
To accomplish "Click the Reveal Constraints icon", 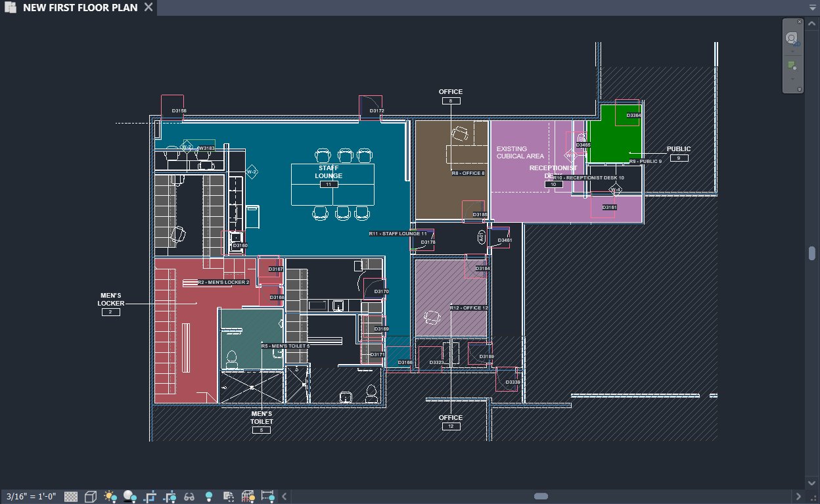I will tap(248, 496).
